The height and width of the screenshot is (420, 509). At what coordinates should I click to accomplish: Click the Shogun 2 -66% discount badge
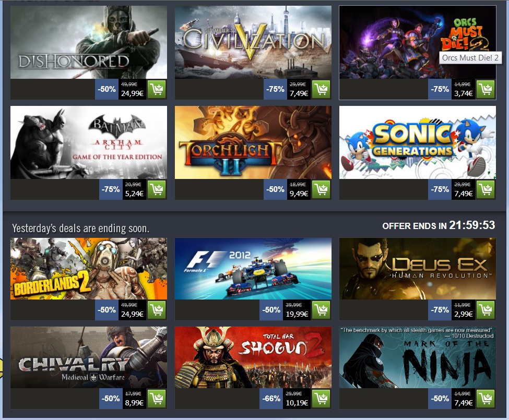coord(271,399)
